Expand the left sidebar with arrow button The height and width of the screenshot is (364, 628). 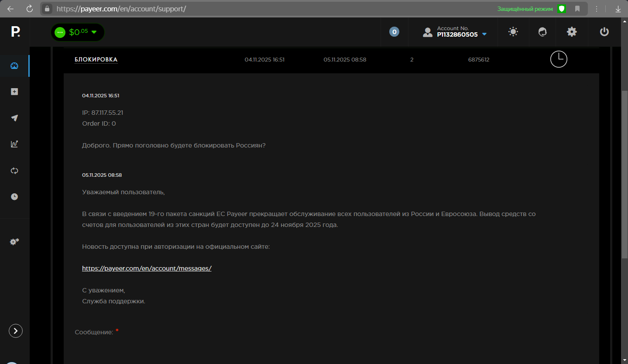(16, 331)
